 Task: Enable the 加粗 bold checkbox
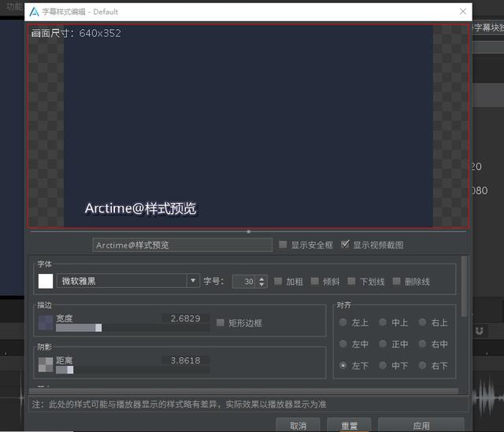click(278, 282)
